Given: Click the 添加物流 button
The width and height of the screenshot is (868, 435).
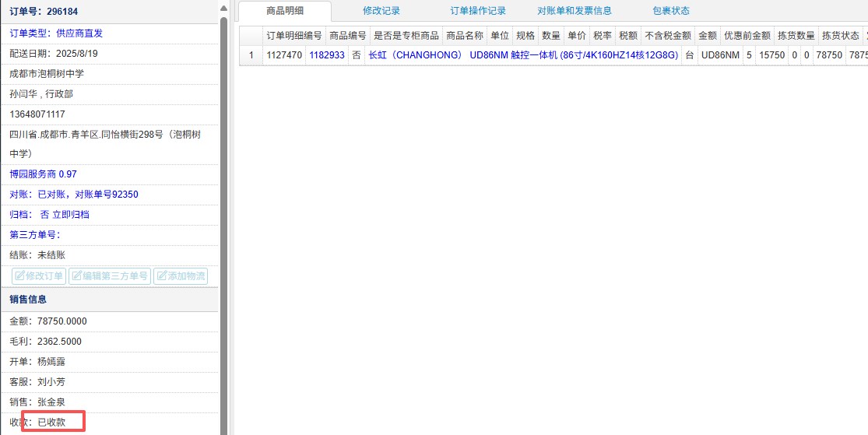Looking at the screenshot, I should click(181, 276).
